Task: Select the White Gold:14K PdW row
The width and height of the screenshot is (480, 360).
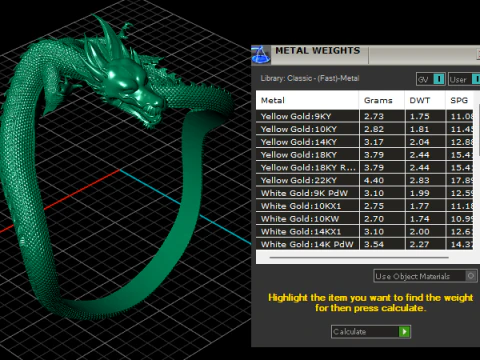Action: coord(364,244)
